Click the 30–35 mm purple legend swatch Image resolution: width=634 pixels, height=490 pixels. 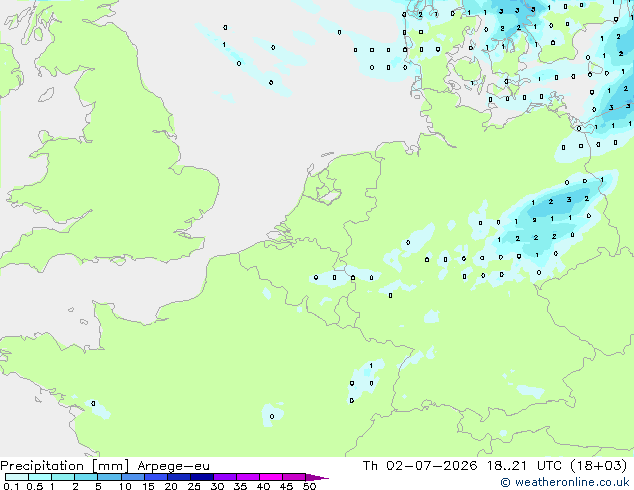click(x=225, y=477)
